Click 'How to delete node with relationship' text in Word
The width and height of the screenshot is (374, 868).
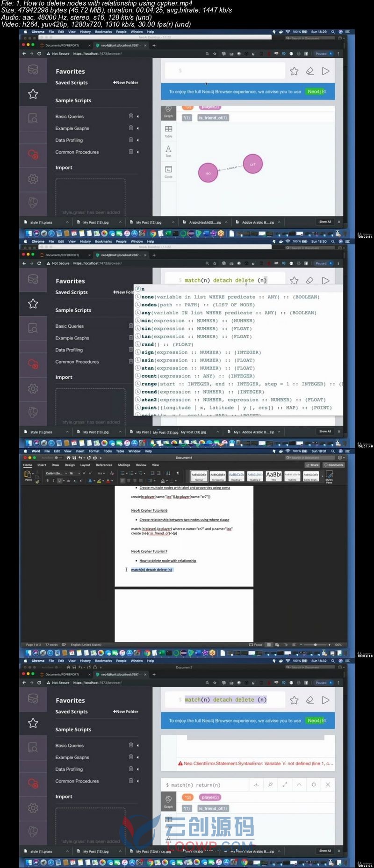point(168,561)
